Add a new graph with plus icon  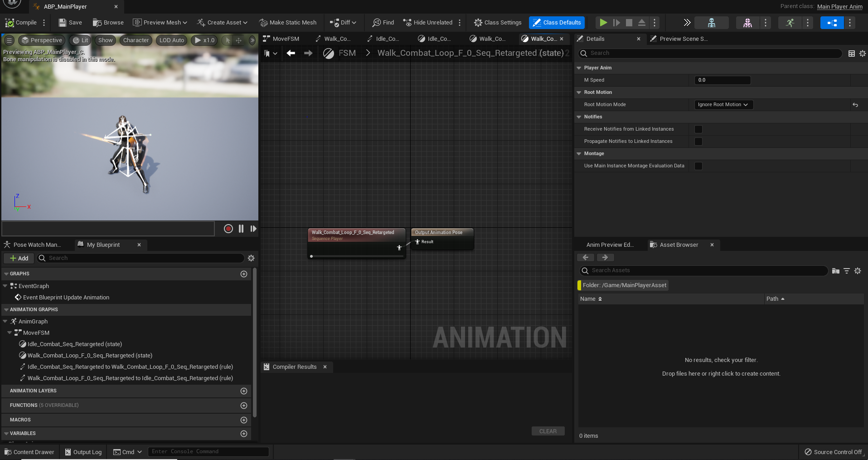tap(244, 274)
